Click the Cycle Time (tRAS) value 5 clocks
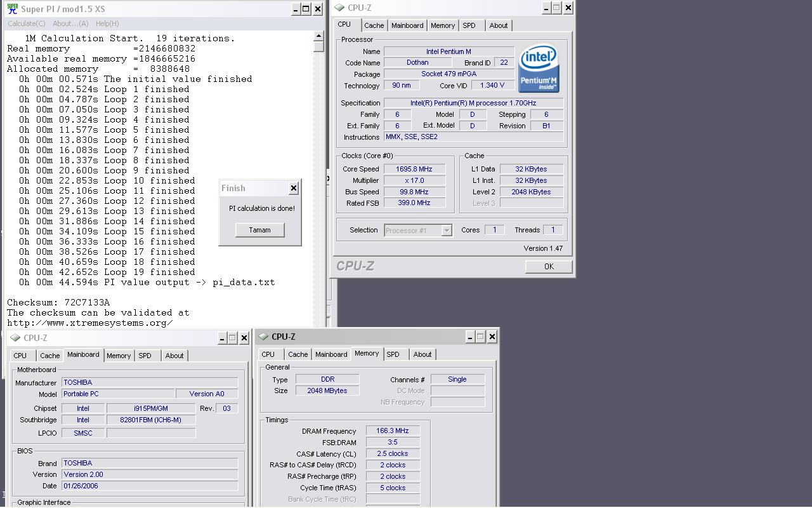This screenshot has height=508, width=812. pyautogui.click(x=393, y=488)
